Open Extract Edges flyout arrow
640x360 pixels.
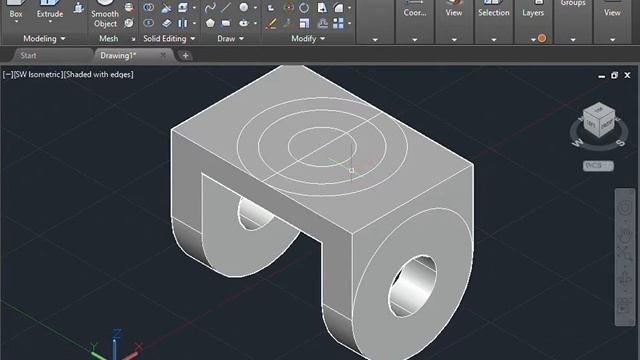(x=194, y=7)
